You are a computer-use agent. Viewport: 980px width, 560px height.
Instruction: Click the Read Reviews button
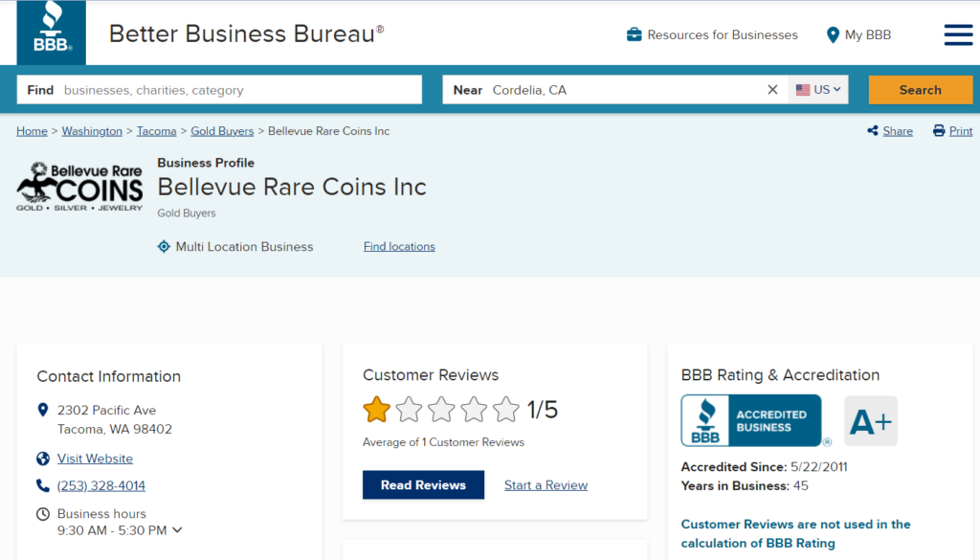tap(423, 485)
